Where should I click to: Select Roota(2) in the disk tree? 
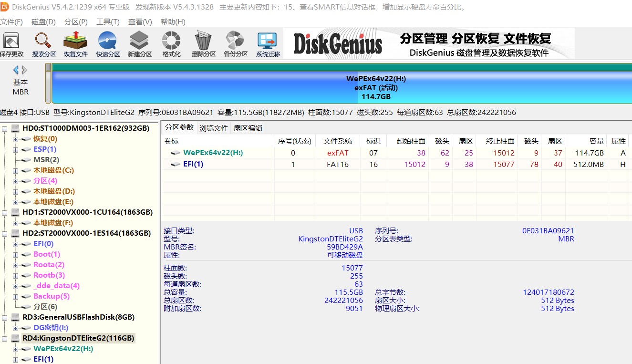coord(49,265)
